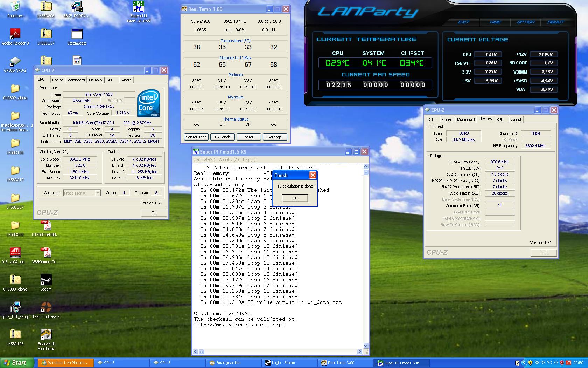Open Calculate(C) menu in Super PI

tap(205, 159)
